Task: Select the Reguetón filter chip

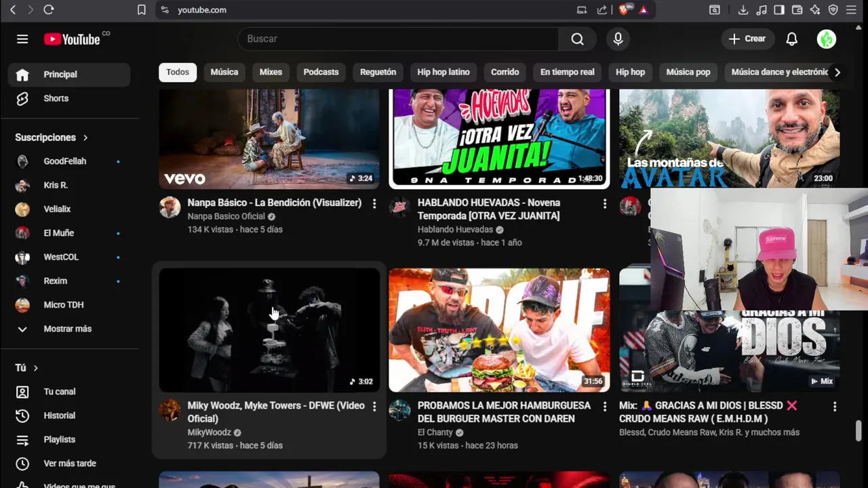Action: [378, 72]
